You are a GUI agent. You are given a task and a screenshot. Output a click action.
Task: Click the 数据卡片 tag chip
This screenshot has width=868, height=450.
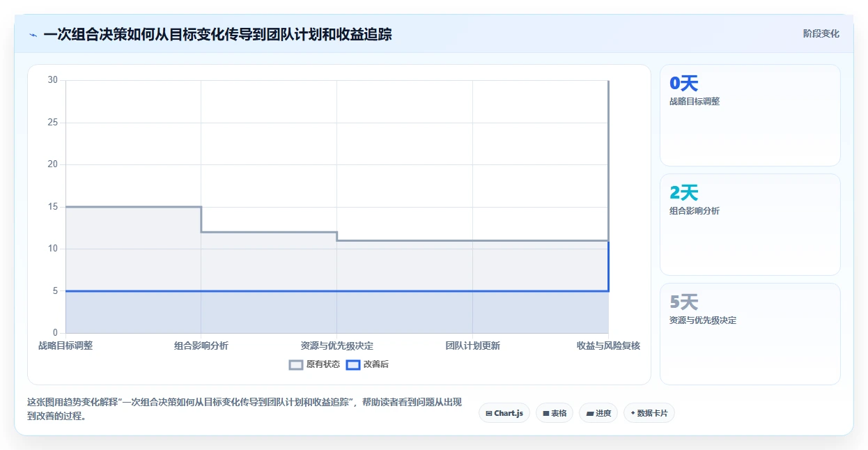pyautogui.click(x=649, y=413)
